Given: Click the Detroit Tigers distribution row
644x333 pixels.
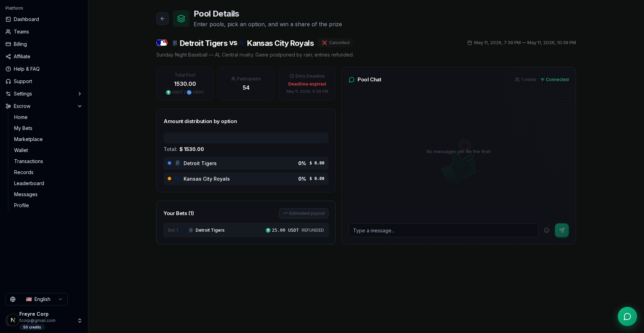Looking at the screenshot, I should (x=246, y=163).
